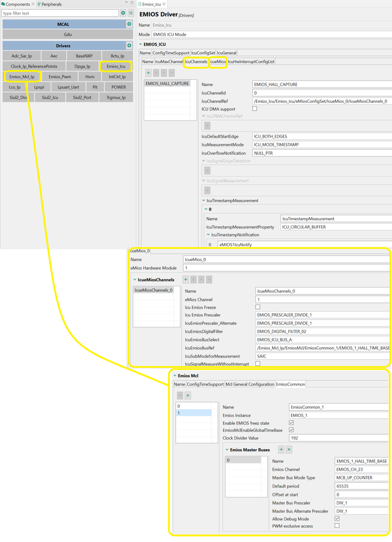Open the Adc_Sar_Ip driver component

tap(21, 56)
